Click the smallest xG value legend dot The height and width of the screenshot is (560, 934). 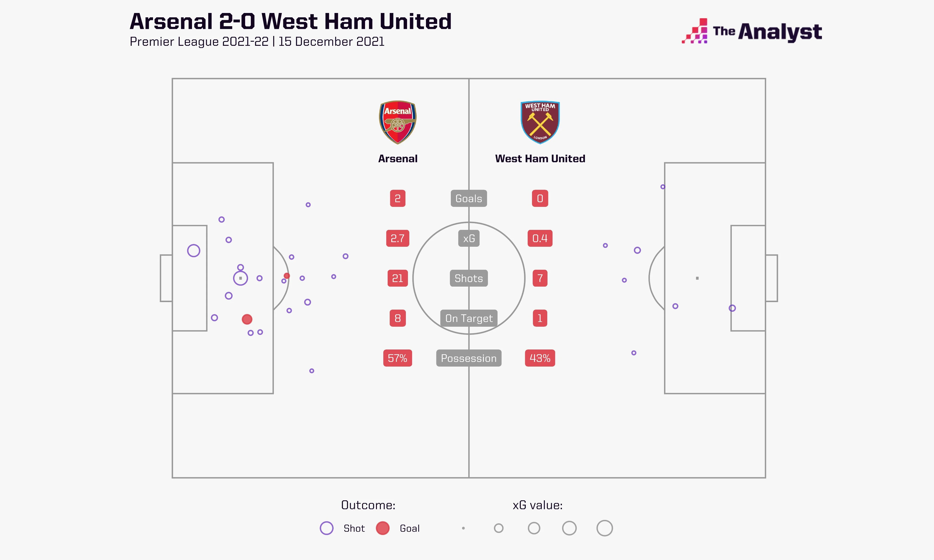[463, 528]
